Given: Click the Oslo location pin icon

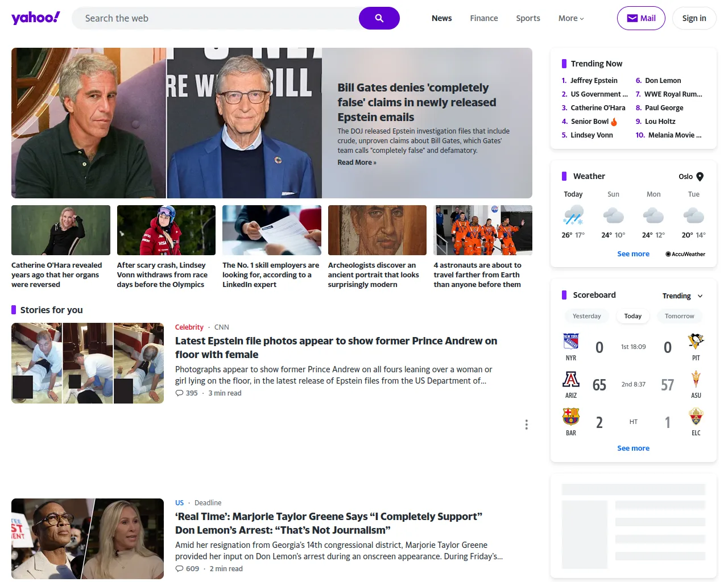Looking at the screenshot, I should tap(700, 176).
